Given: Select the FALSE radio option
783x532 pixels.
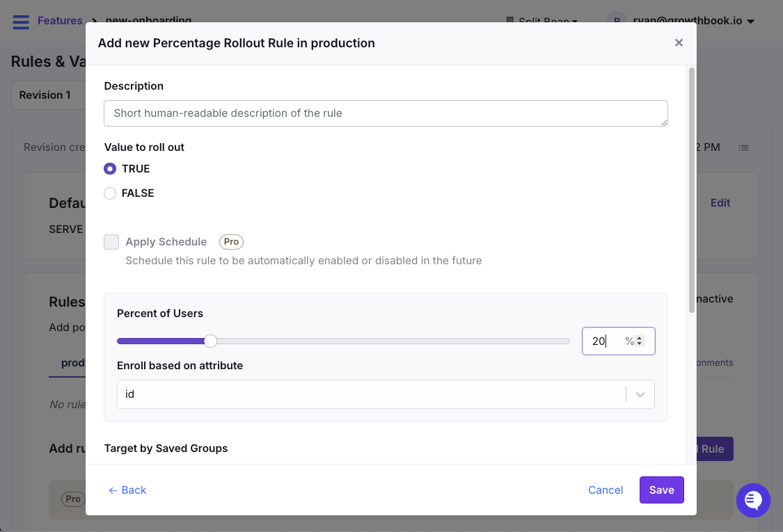Looking at the screenshot, I should pos(110,193).
